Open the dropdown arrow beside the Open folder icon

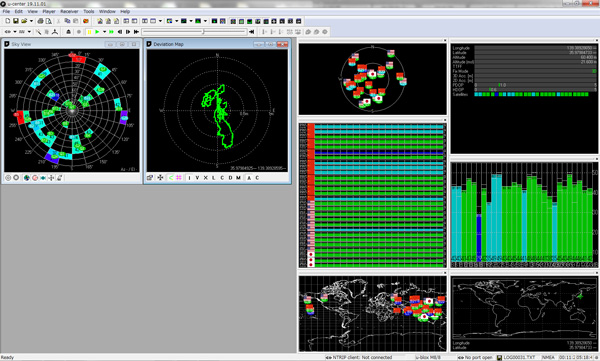31,21
